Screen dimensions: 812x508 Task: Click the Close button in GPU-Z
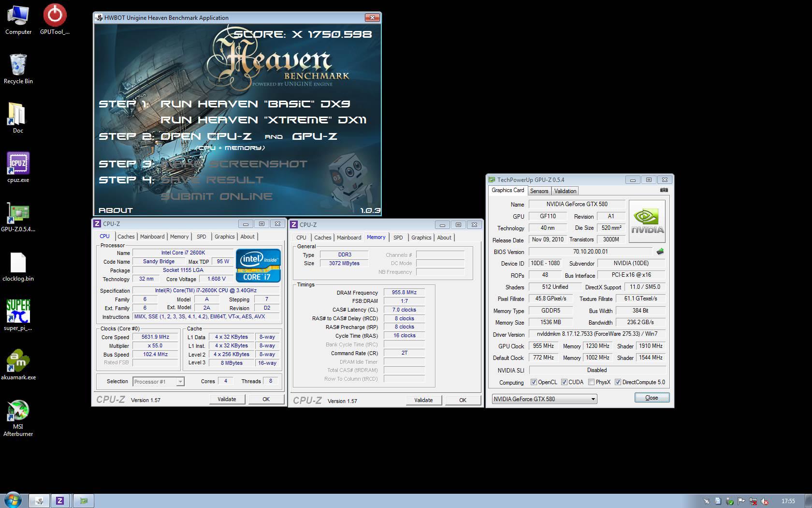coord(652,398)
